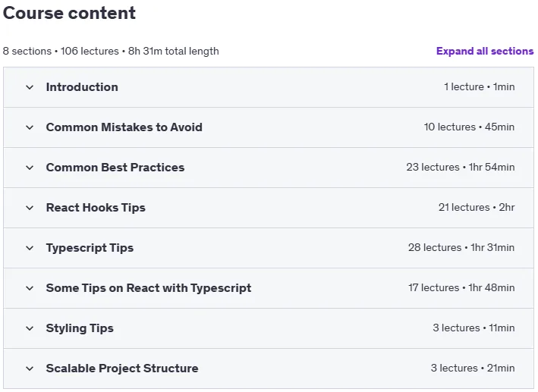The image size is (538, 392).
Task: Click the 21 lectures • 2hr label
Action: (477, 207)
